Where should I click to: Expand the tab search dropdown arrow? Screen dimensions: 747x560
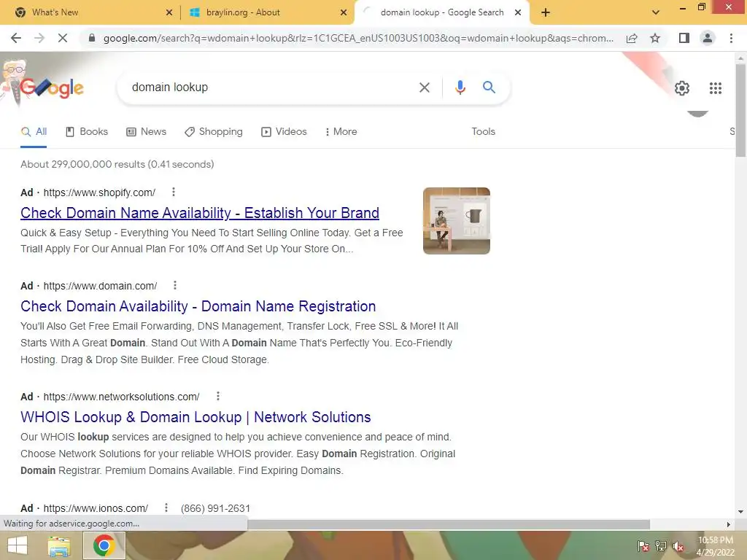[656, 12]
